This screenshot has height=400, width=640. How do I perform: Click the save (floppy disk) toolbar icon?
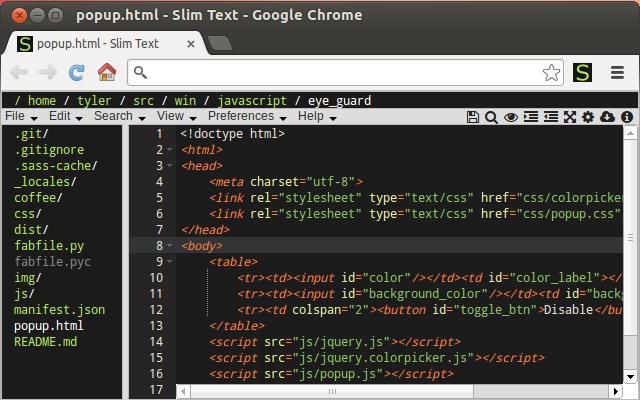[x=472, y=117]
